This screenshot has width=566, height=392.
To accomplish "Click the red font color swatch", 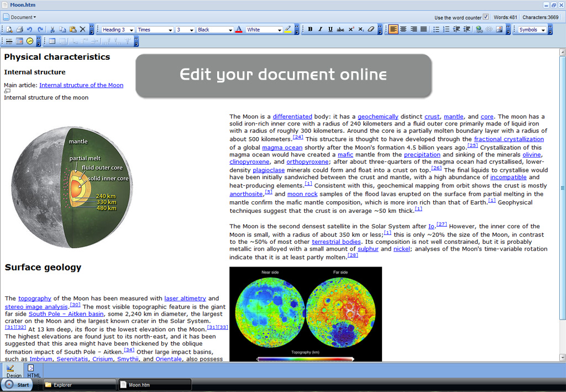I will click(239, 29).
